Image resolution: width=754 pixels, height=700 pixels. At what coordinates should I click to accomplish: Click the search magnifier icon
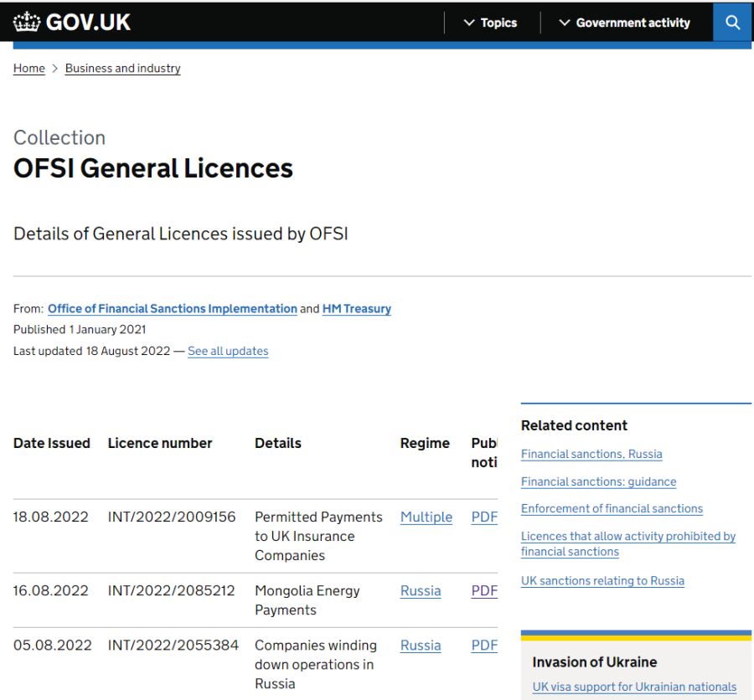tap(732, 22)
